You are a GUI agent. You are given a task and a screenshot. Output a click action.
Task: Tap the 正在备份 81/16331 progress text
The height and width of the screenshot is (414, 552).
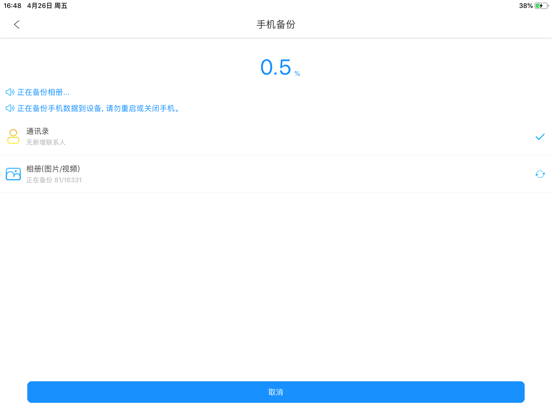(54, 180)
